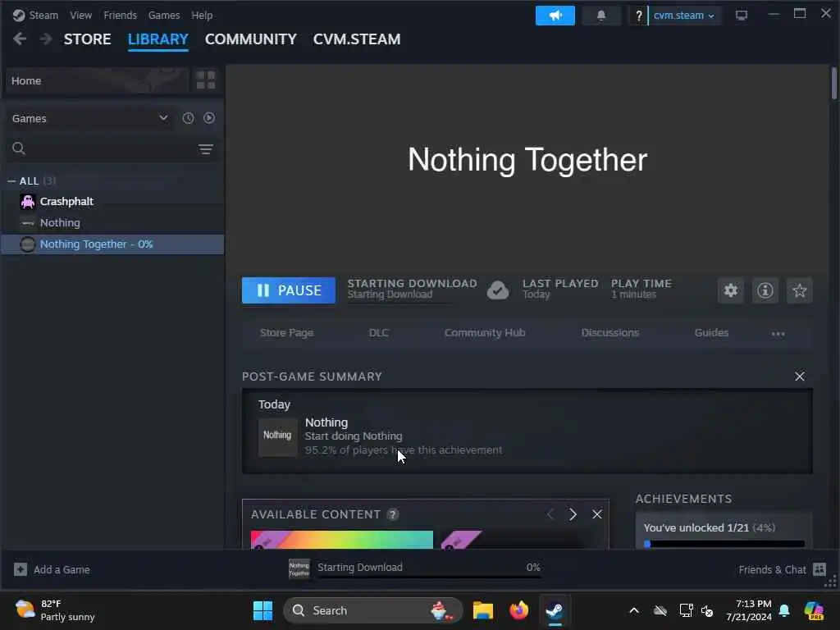The image size is (840, 630).
Task: Click the question mark help icon
Action: pos(638,16)
